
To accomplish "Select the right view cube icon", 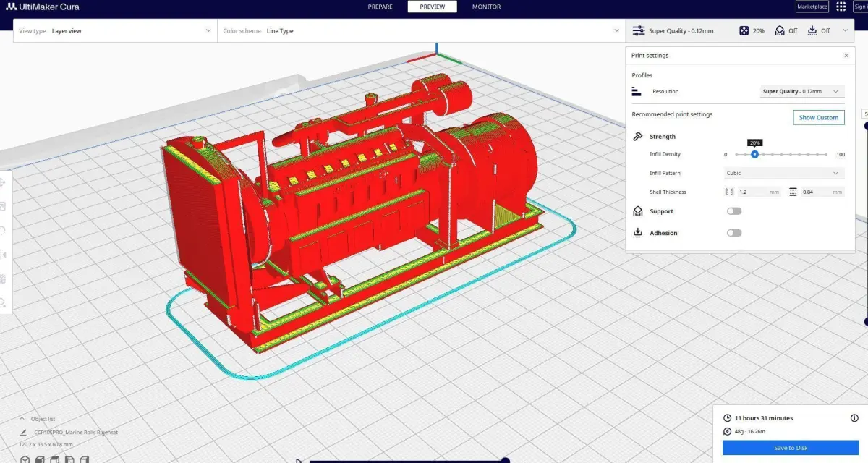I will point(84,459).
